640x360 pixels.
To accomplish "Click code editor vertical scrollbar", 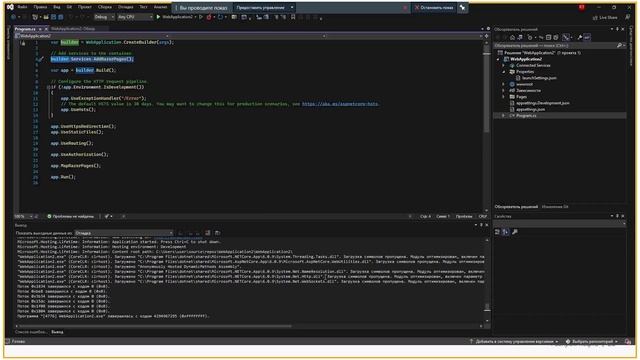I will point(487,90).
